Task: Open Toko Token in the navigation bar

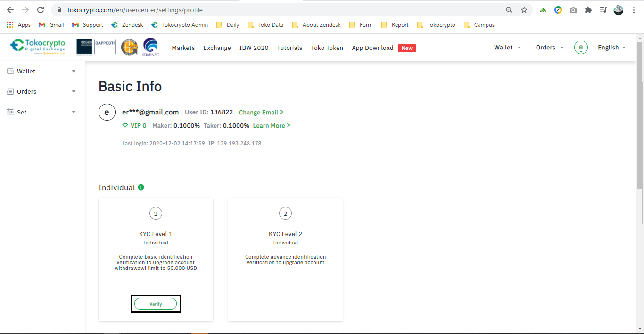Action: [x=327, y=48]
